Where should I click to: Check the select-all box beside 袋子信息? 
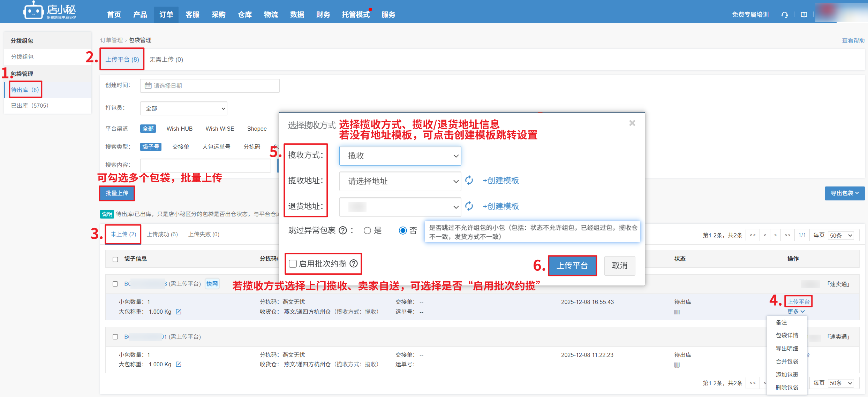click(115, 259)
